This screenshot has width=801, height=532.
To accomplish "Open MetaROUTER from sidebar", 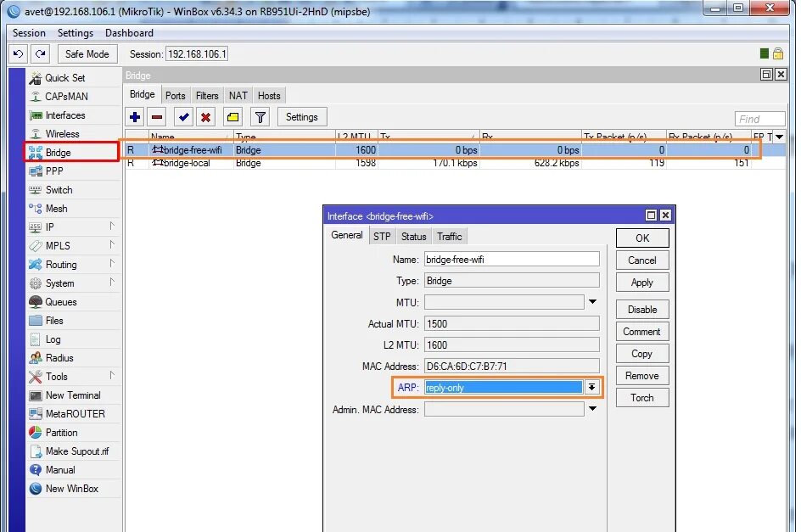I will (x=75, y=414).
